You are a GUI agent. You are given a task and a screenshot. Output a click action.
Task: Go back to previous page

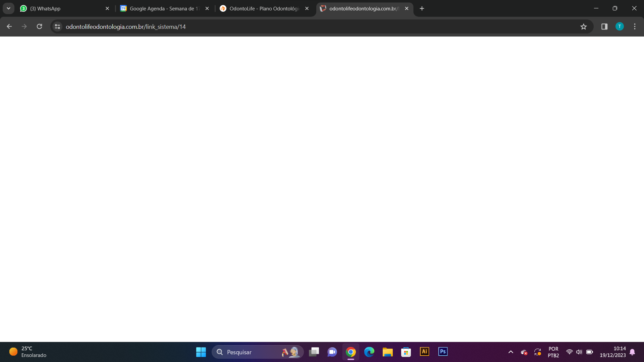pos(9,26)
